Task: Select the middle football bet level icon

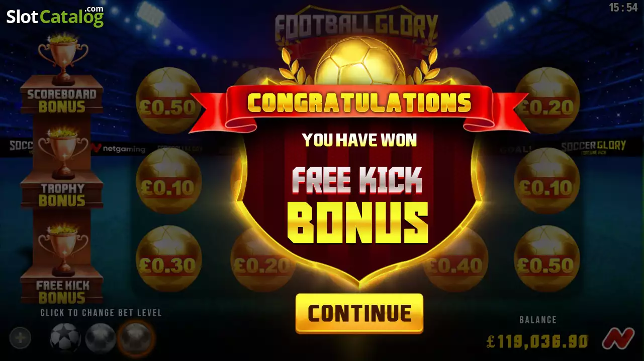Action: point(101,338)
